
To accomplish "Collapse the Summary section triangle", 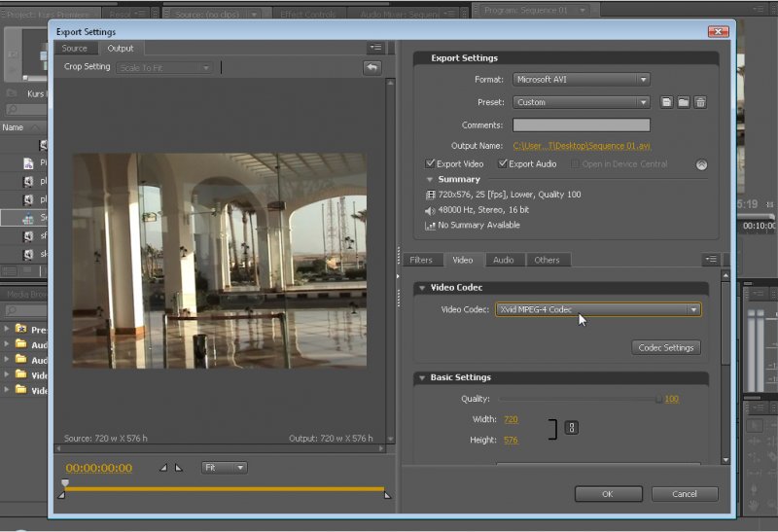I will (431, 180).
